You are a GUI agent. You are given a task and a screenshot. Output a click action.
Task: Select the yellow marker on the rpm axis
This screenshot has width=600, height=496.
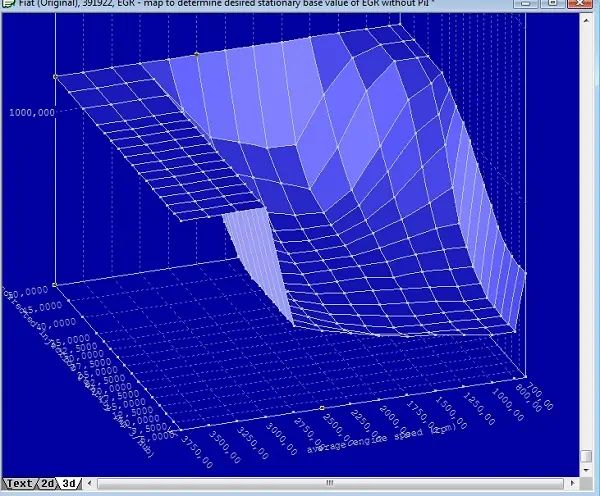(321, 408)
